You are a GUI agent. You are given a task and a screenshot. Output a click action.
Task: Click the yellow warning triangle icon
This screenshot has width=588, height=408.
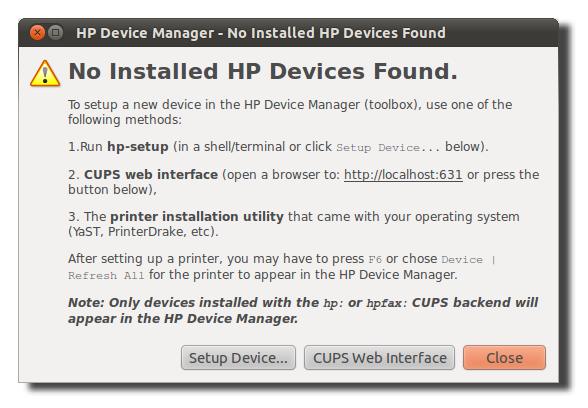(45, 73)
